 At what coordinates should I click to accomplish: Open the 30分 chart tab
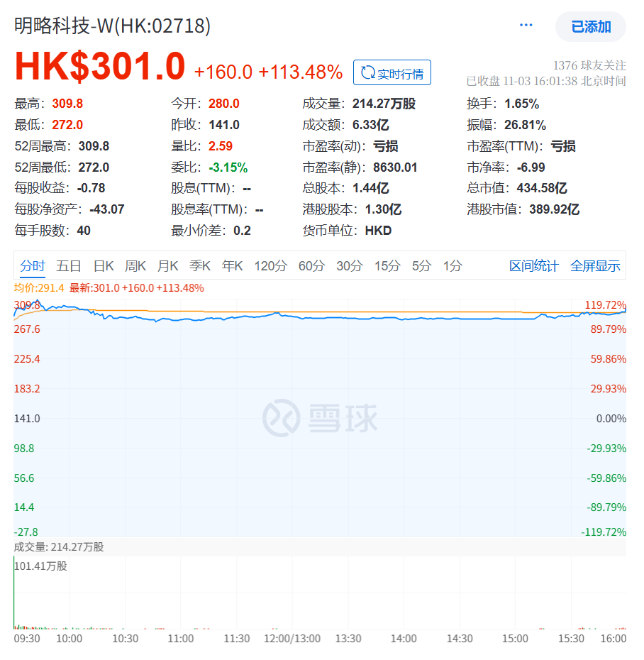point(350,266)
